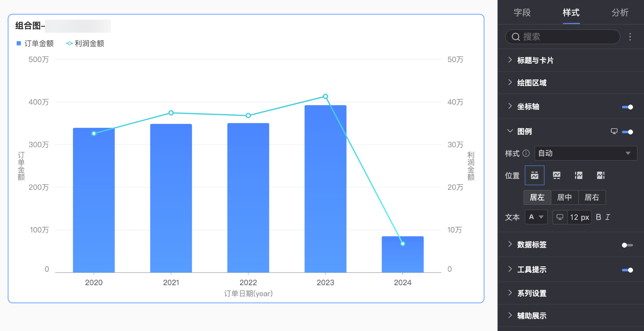Select 居右 alignment
Screen dimensions: 644x331
coord(592,197)
